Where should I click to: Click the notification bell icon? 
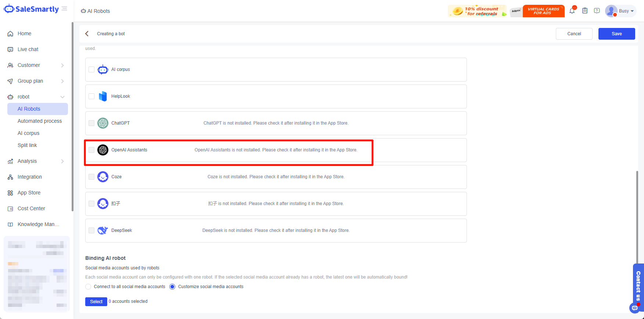click(x=572, y=11)
